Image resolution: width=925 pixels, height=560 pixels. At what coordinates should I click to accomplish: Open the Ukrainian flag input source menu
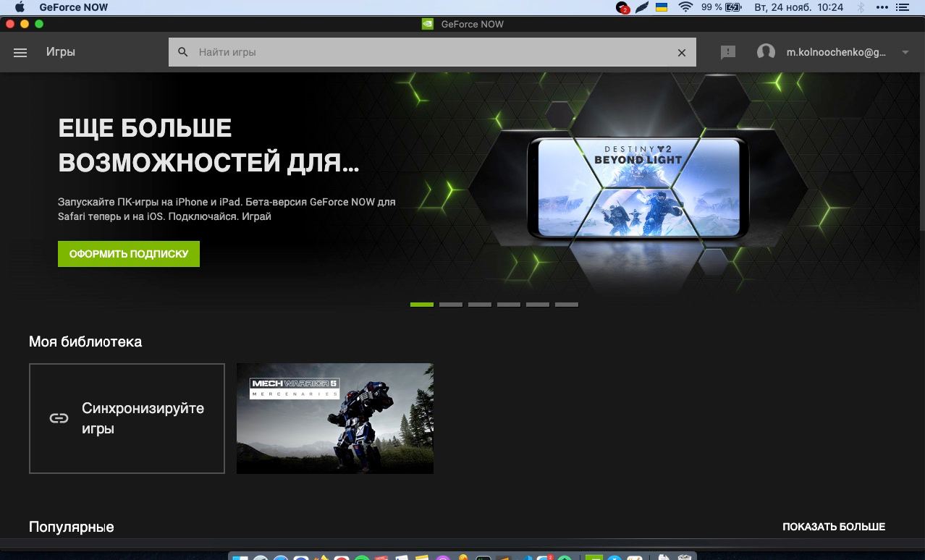pos(662,7)
